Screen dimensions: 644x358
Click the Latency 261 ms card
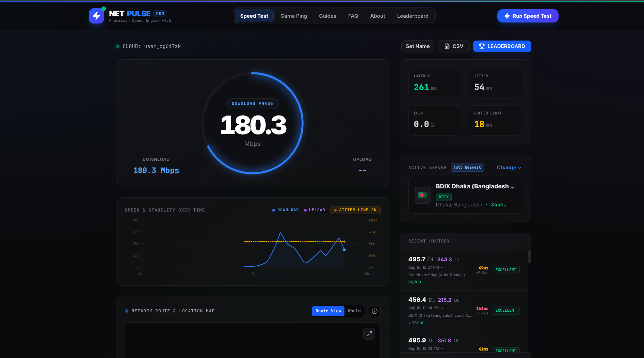click(435, 83)
